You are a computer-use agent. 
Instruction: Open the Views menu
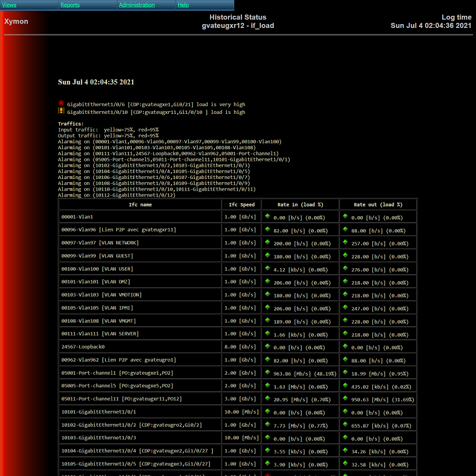(9, 5)
